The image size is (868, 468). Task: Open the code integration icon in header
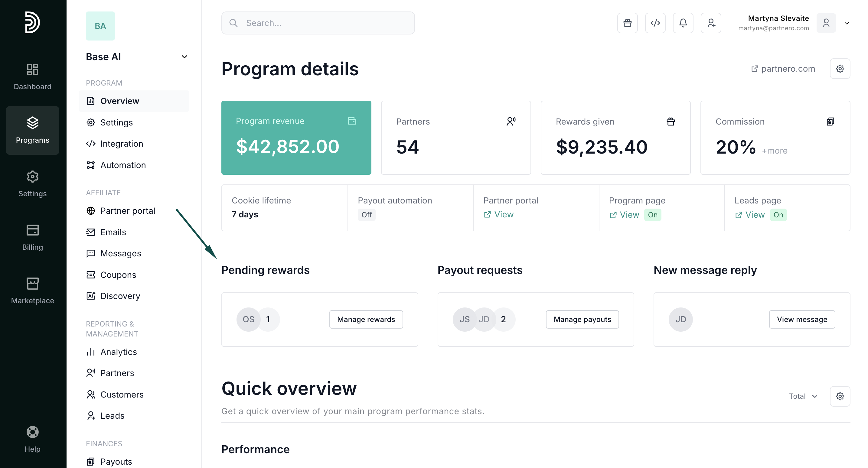coord(655,23)
